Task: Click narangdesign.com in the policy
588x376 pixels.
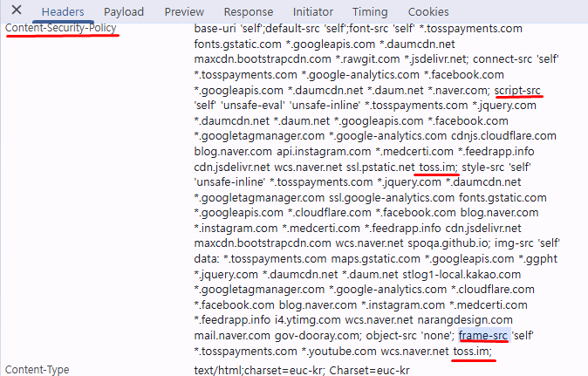Action: pyautogui.click(x=465, y=320)
